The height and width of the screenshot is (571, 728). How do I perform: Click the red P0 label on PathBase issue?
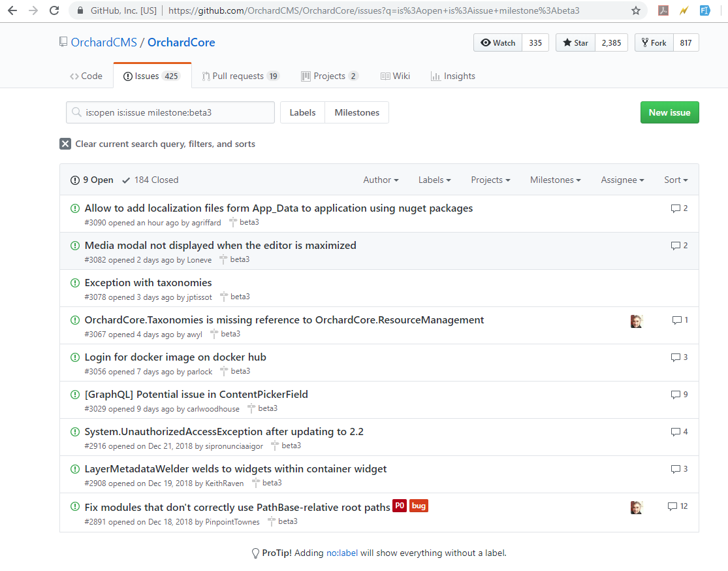click(400, 506)
